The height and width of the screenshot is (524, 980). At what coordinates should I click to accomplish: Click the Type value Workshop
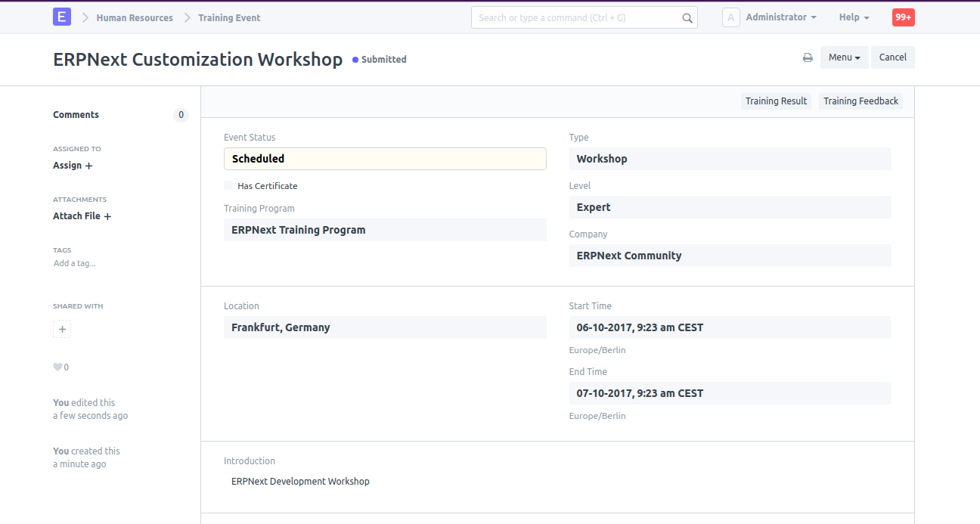pos(730,159)
